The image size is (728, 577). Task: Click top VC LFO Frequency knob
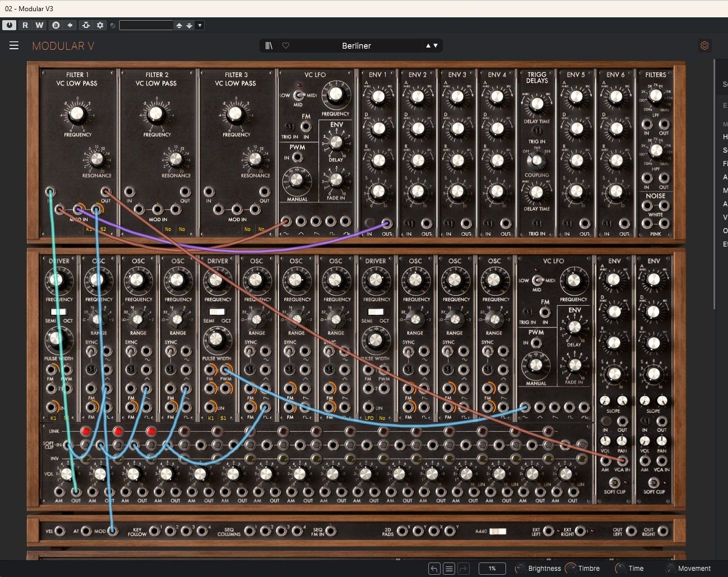[x=335, y=94]
